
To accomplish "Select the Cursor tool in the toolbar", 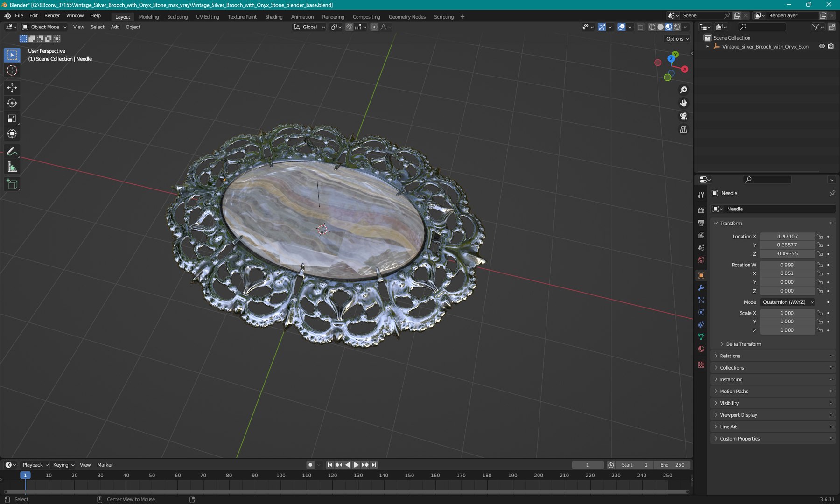I will 12,70.
